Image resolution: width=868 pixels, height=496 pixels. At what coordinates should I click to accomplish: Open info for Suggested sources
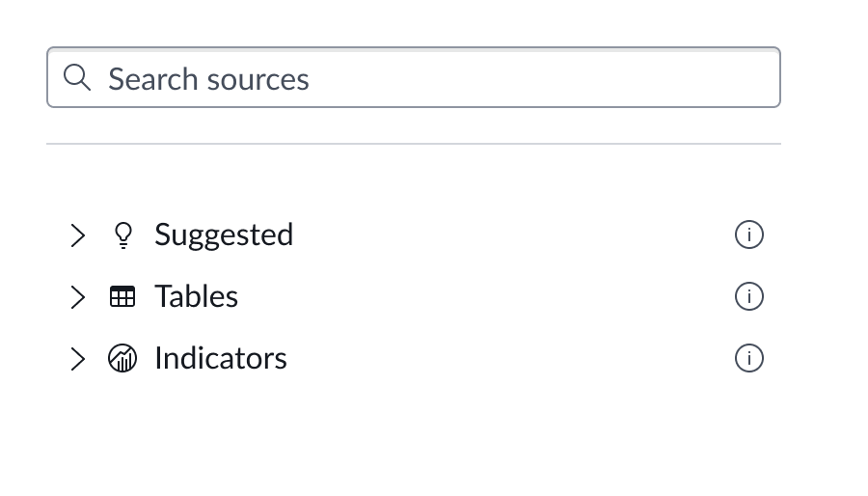749,234
